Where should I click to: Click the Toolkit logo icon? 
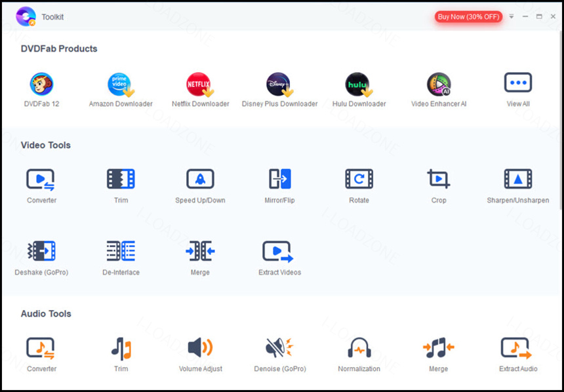(26, 16)
